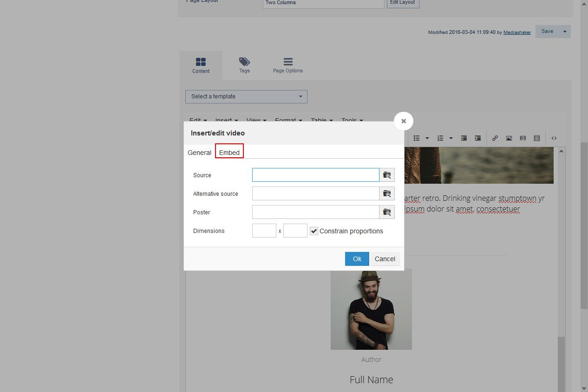Image resolution: width=588 pixels, height=392 pixels.
Task: Switch to the General tab
Action: tap(200, 153)
